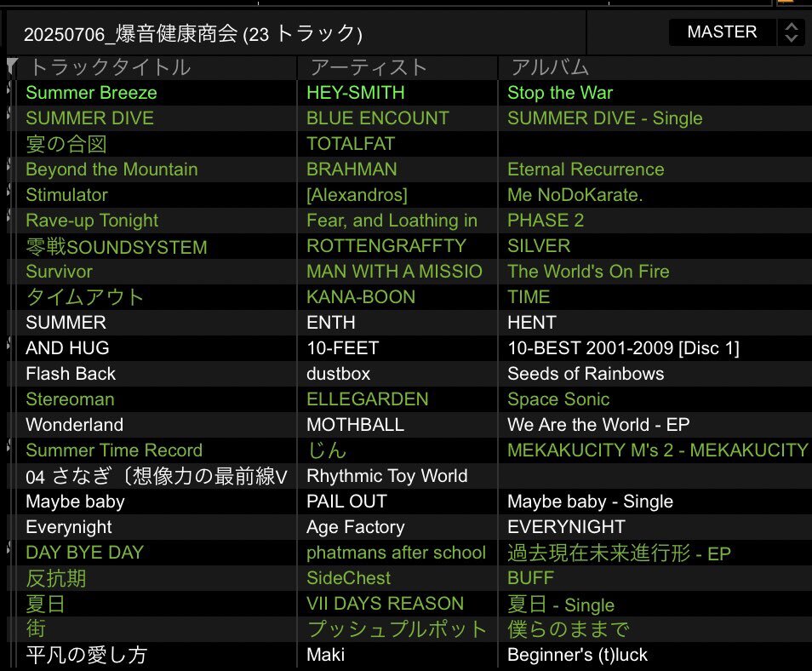Click artist TOTALFAT
Screen dimensions: 812x671
coord(351,144)
